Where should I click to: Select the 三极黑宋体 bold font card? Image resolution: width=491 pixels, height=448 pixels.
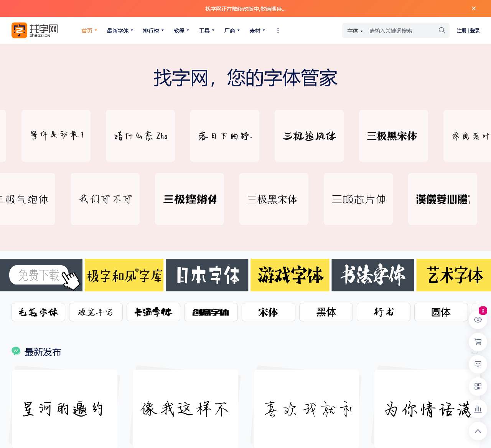click(x=394, y=136)
